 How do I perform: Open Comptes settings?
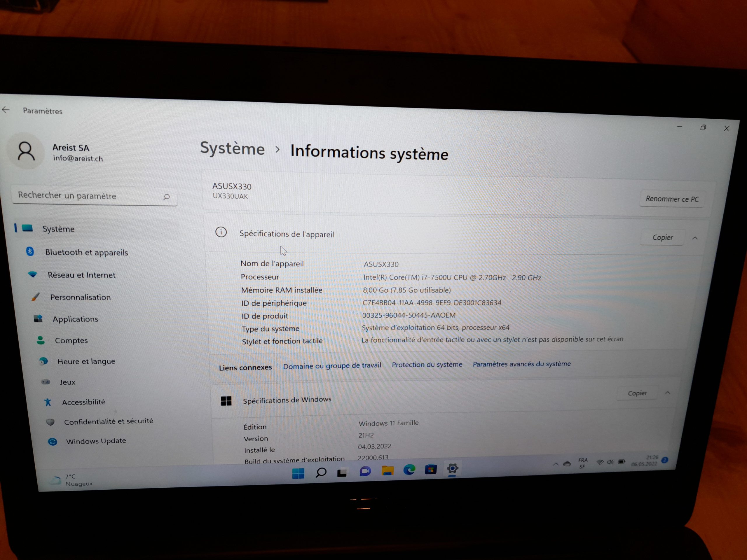point(71,340)
